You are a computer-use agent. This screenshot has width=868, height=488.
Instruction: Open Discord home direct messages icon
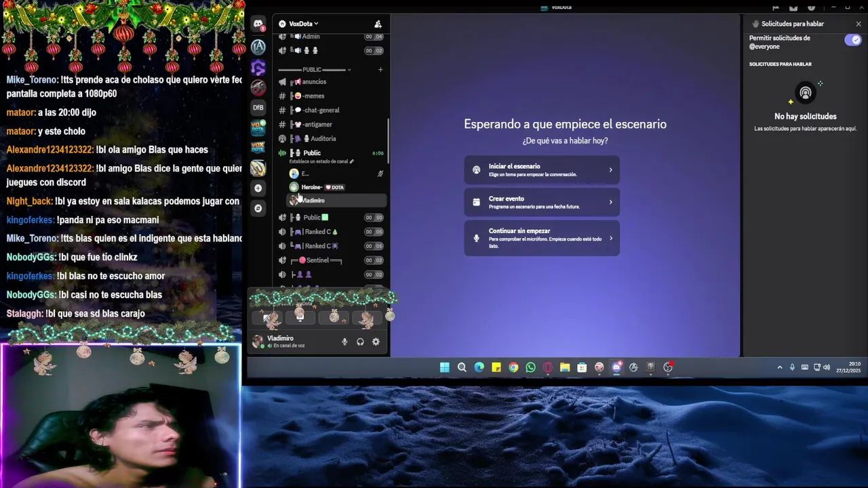point(258,24)
